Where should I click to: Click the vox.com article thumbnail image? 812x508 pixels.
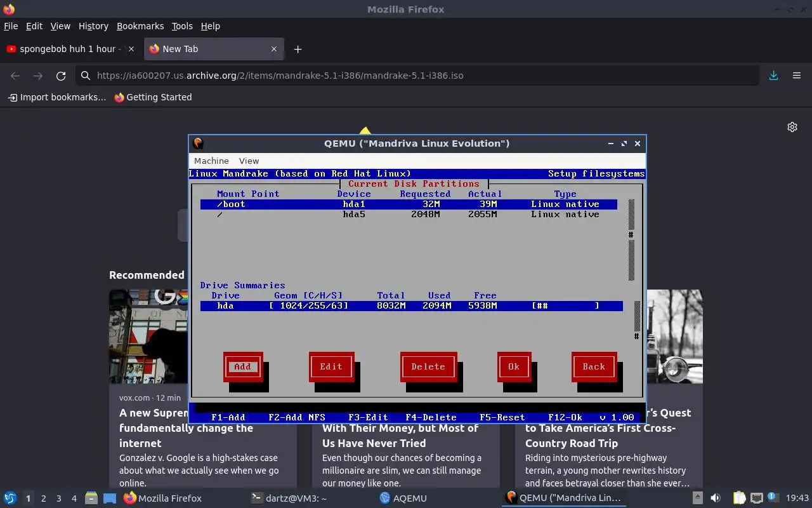(x=148, y=337)
